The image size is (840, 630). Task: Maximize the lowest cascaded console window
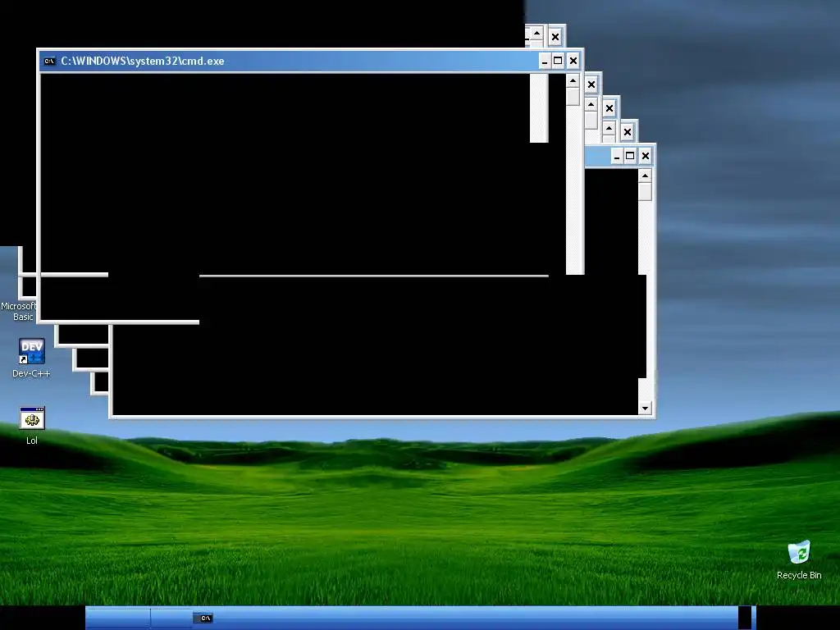[x=630, y=157]
